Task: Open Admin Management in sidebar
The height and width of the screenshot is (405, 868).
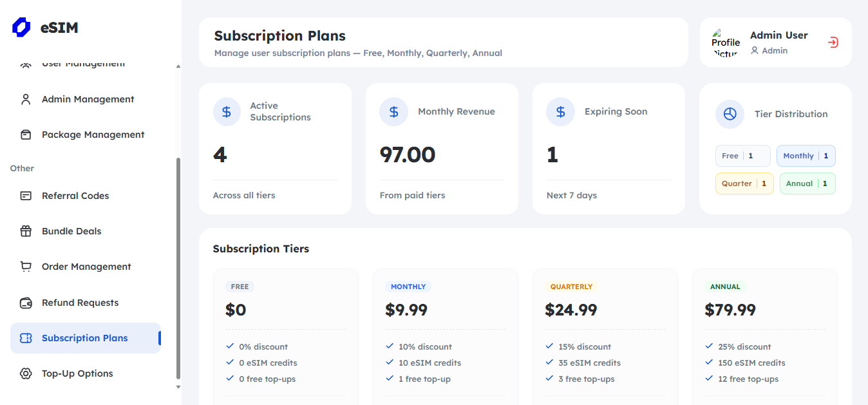Action: click(88, 99)
